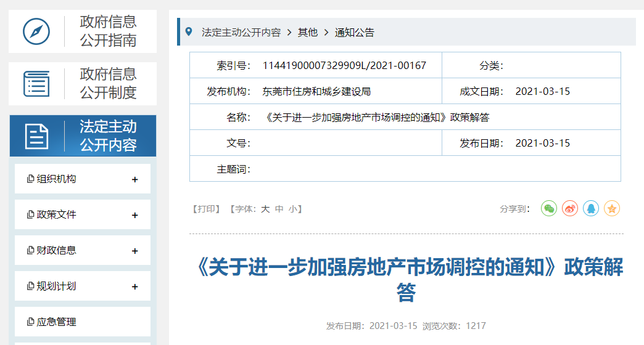The width and height of the screenshot is (644, 345).
Task: Click the document icon for 法定主动公开内容
Action: pos(36,136)
